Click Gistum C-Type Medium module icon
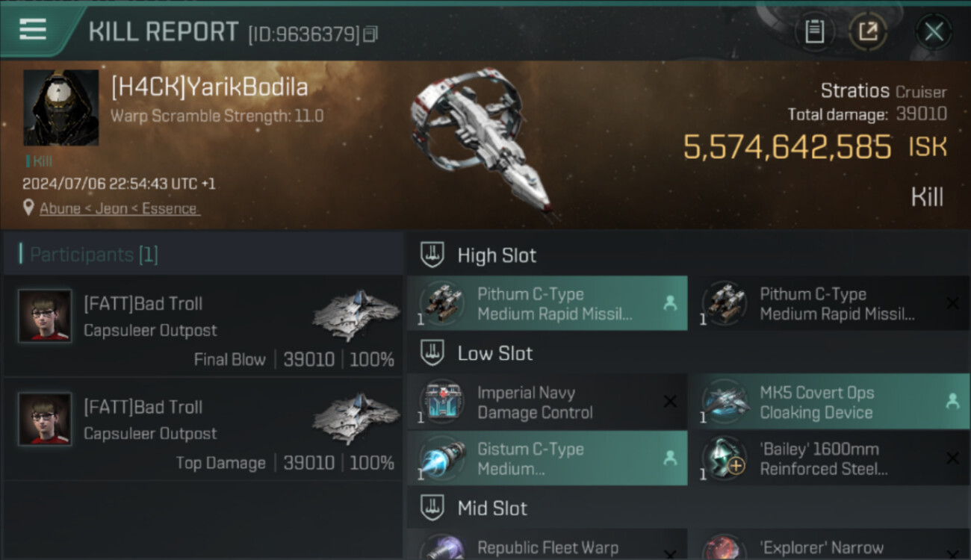The width and height of the screenshot is (971, 560). pyautogui.click(x=441, y=458)
